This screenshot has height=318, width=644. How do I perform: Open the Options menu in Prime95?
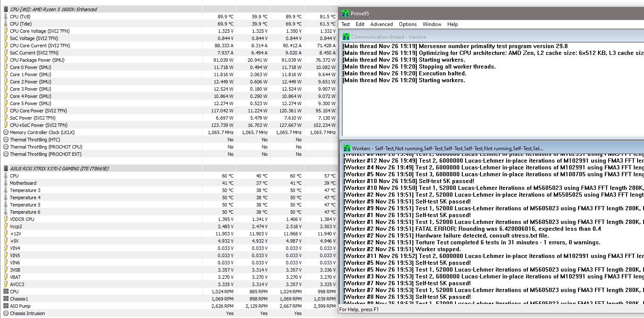coord(408,24)
